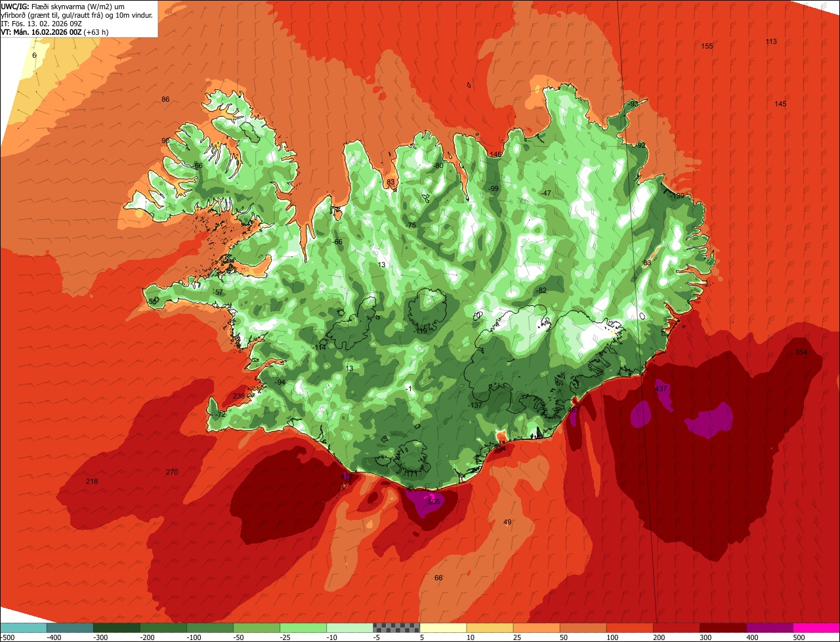
Task: Click the map value -99
Action: click(493, 188)
